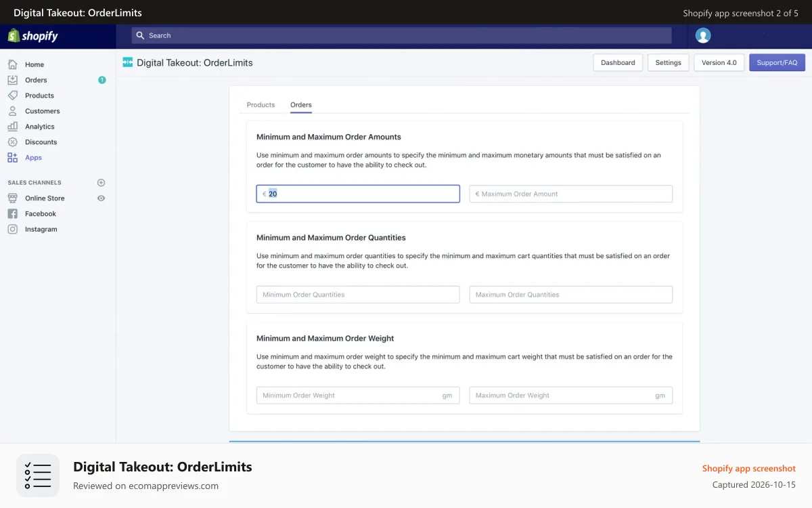812x508 pixels.
Task: Open Facebook sales channel
Action: (41, 214)
